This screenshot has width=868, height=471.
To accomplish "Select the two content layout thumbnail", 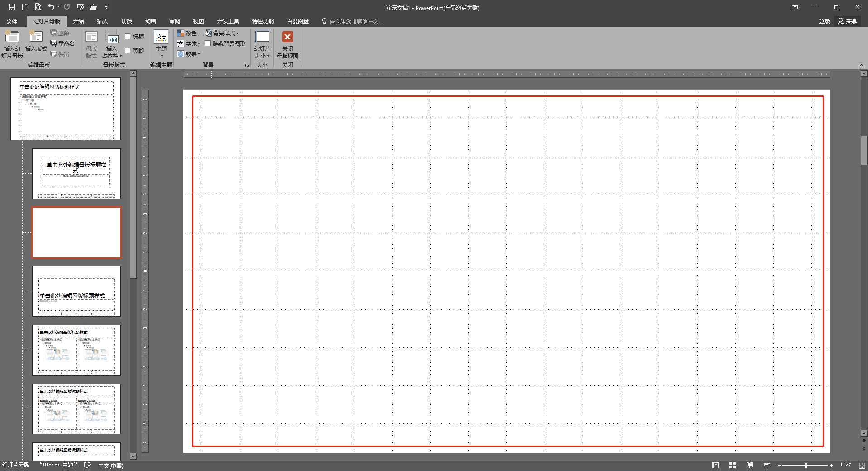I will tap(77, 350).
